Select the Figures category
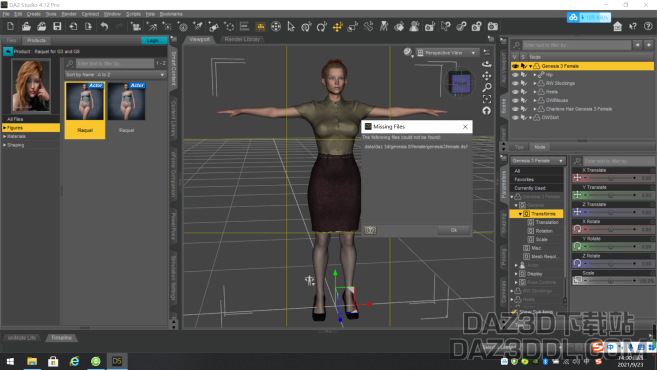Viewport: 657px width, 370px height. click(31, 128)
